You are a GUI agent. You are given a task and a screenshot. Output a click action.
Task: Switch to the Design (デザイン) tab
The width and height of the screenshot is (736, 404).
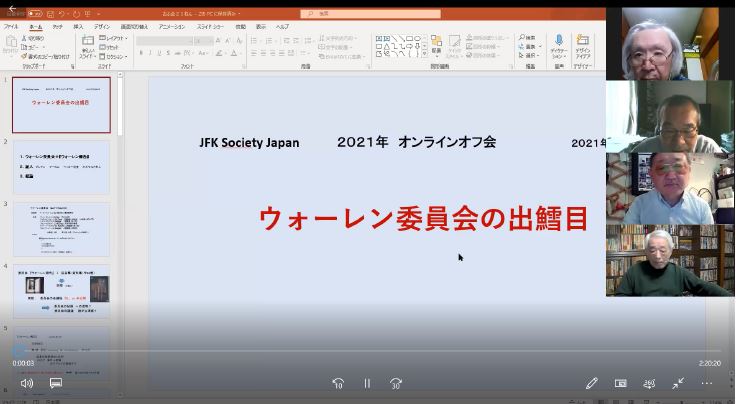point(101,27)
